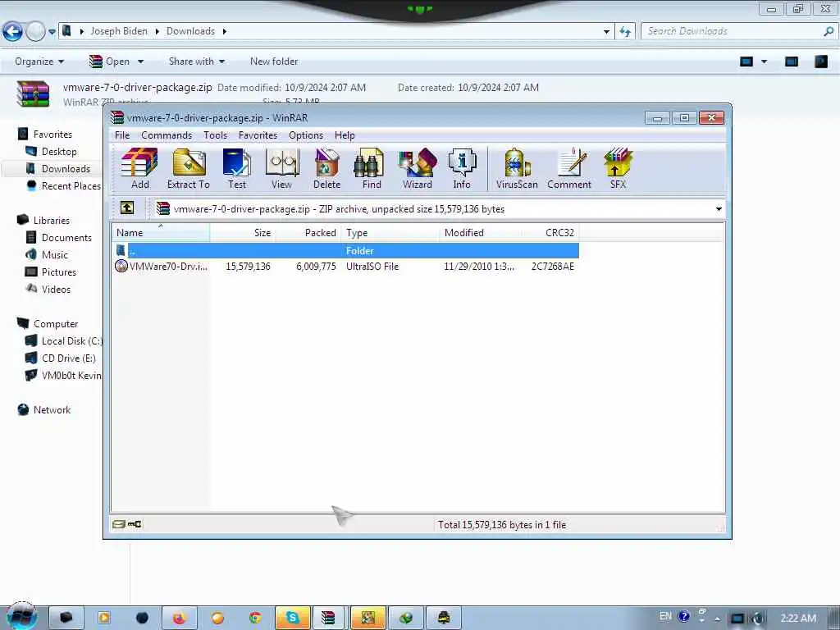The width and height of the screenshot is (840, 630).
Task: Open the Commands menu
Action: [x=167, y=135]
